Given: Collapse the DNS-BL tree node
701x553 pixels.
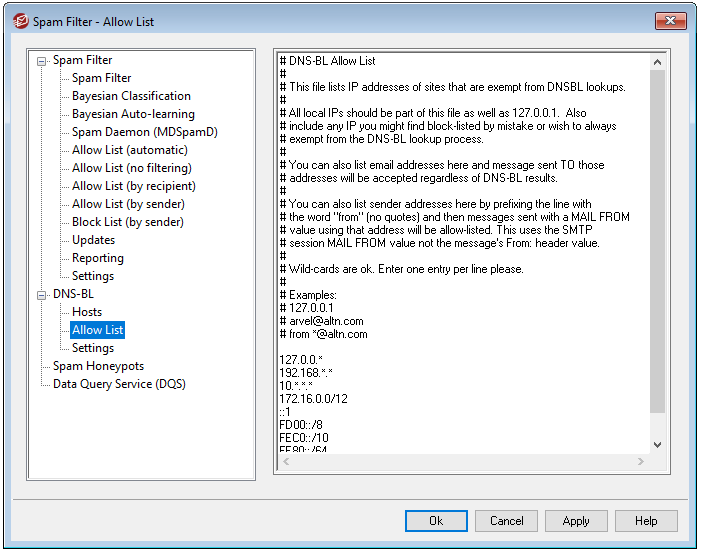Looking at the screenshot, I should click(x=41, y=294).
